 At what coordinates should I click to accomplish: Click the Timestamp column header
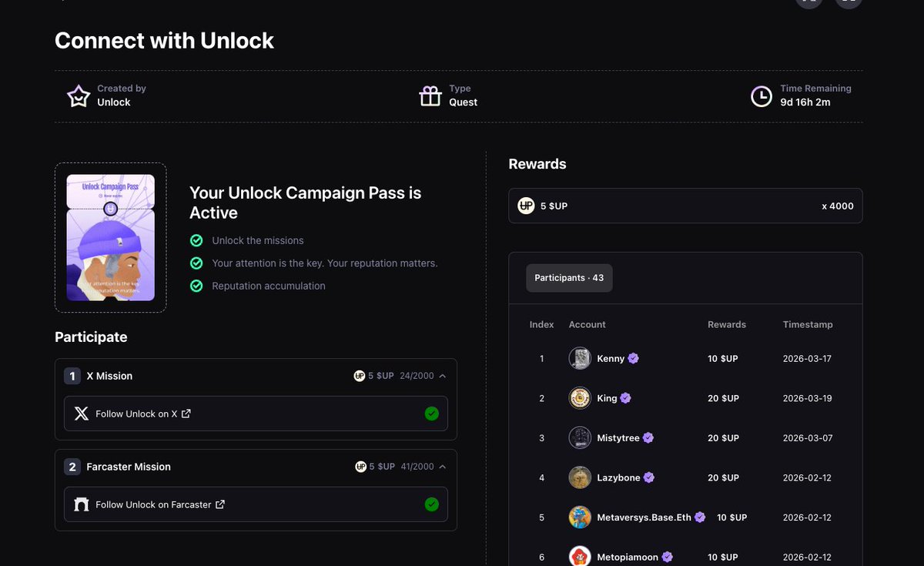[x=808, y=325]
